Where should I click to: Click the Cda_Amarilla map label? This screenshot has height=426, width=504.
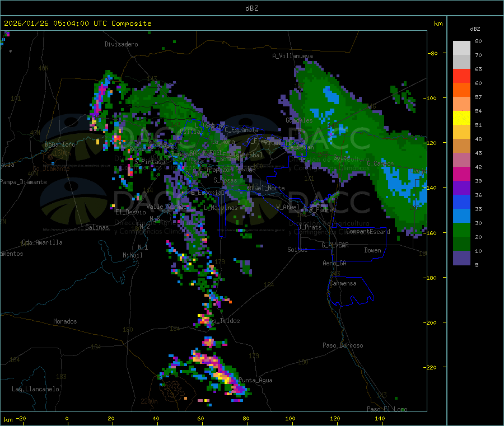(x=42, y=242)
